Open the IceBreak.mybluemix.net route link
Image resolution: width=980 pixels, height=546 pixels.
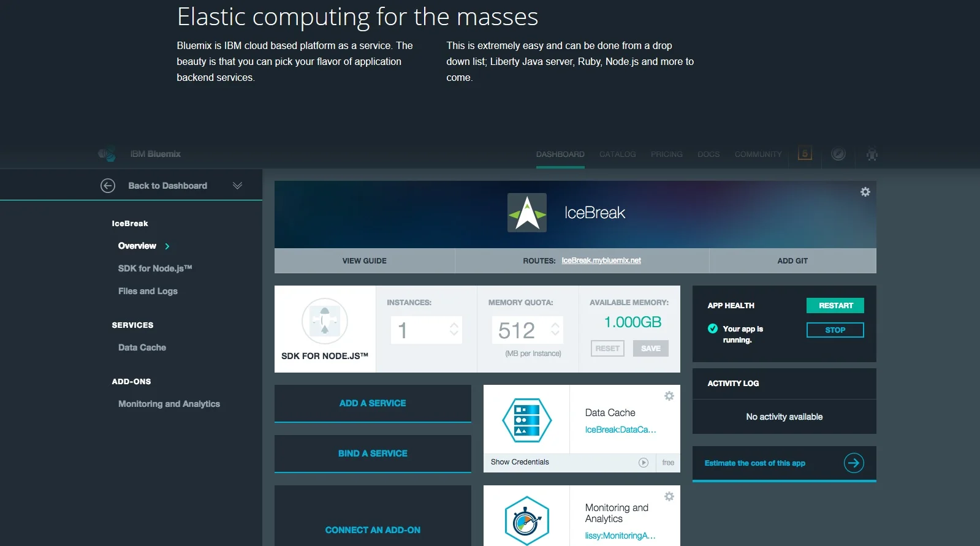point(601,260)
